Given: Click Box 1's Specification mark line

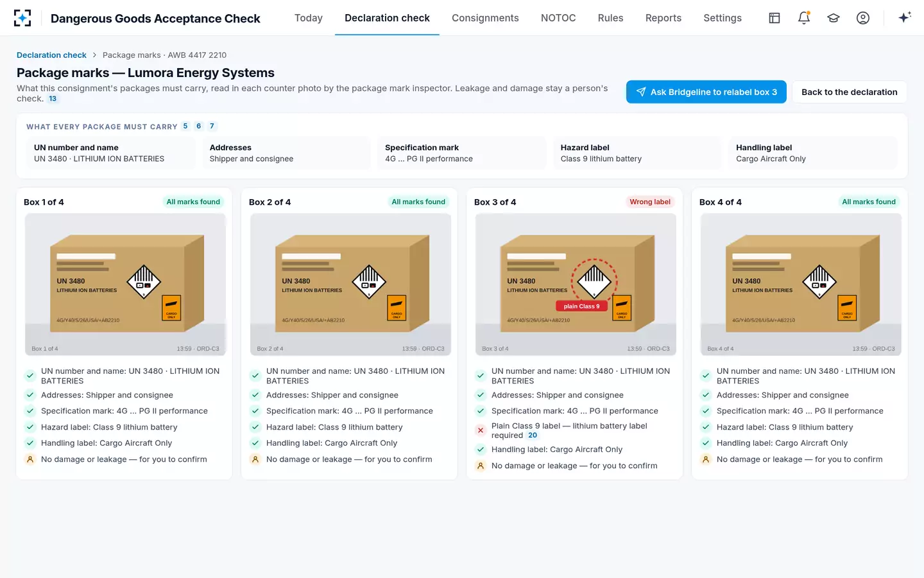Looking at the screenshot, I should 124,411.
